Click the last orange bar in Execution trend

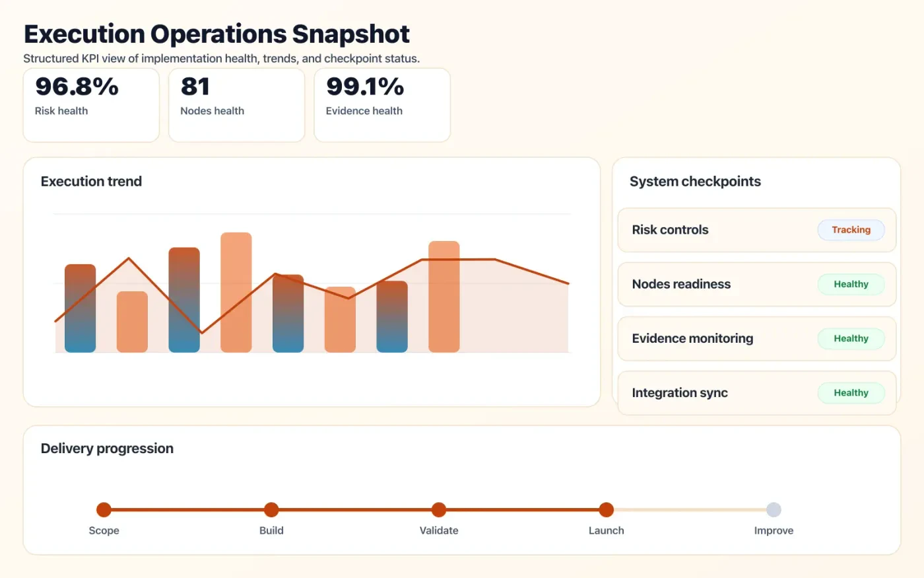click(x=444, y=297)
